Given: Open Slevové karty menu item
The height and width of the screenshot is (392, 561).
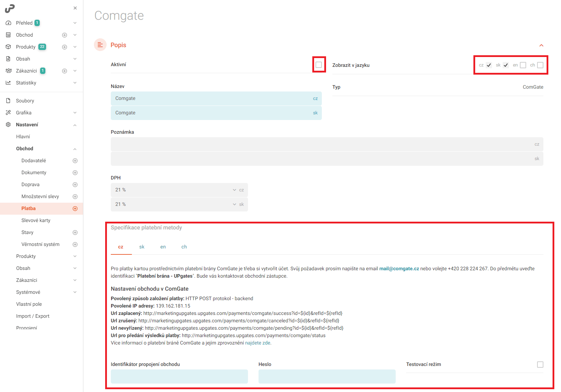Looking at the screenshot, I should [36, 220].
